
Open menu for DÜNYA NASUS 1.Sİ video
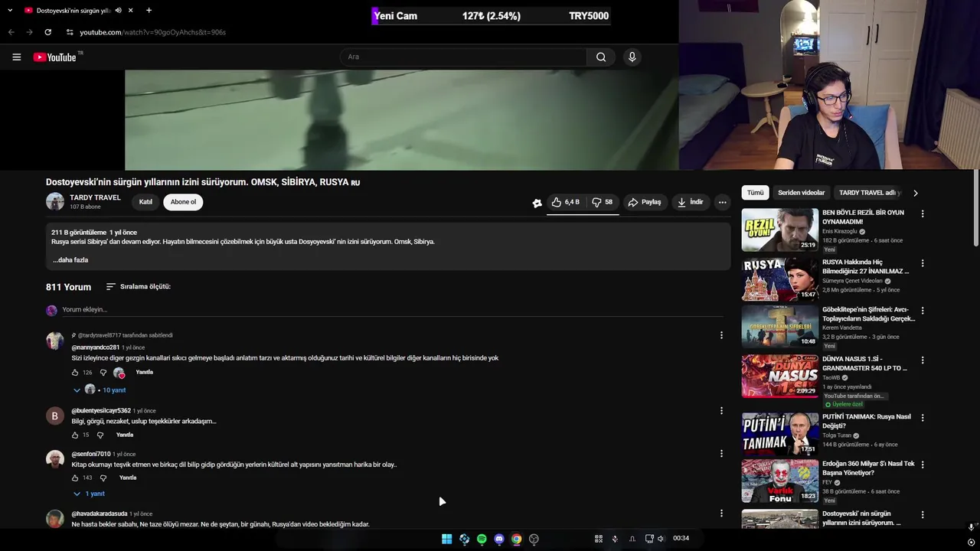(x=923, y=360)
